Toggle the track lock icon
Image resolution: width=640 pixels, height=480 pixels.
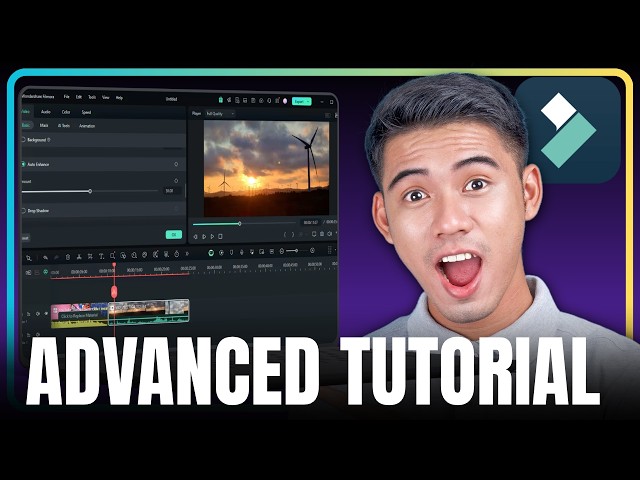29,314
